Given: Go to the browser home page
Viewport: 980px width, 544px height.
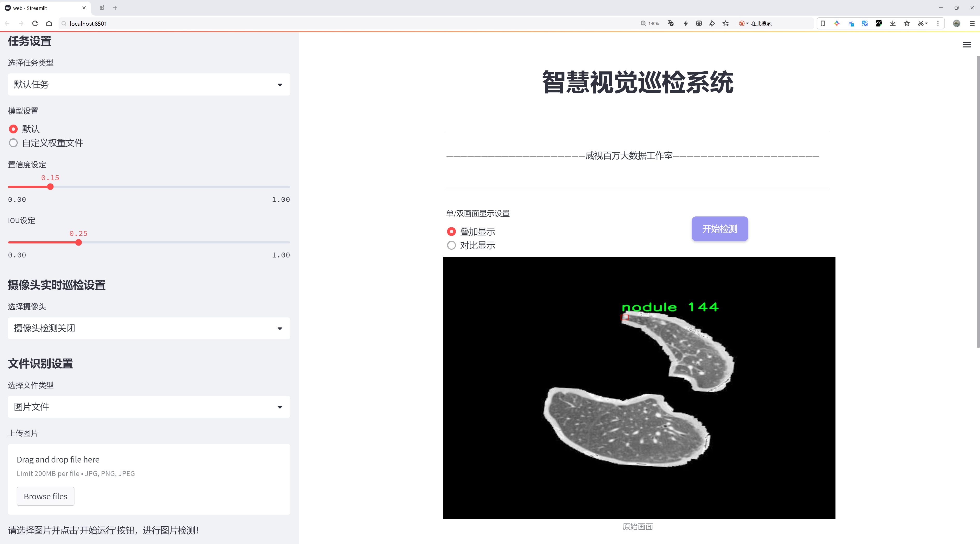Looking at the screenshot, I should pyautogui.click(x=49, y=23).
